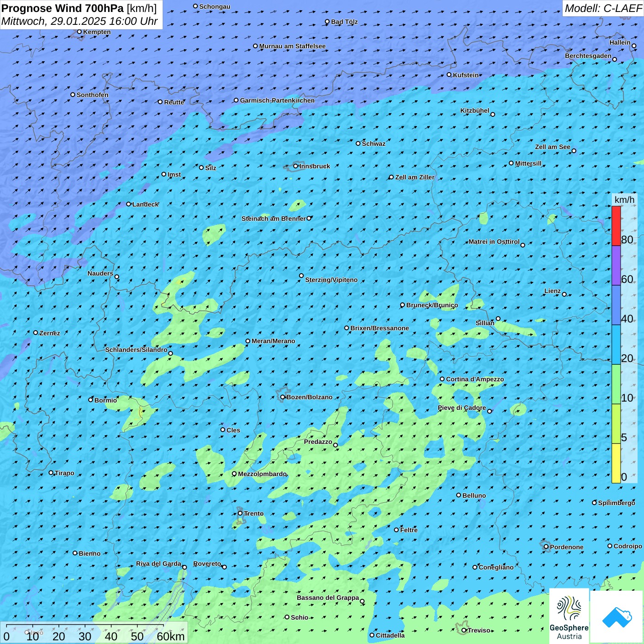Click the Cittadella location dot
Screen dimensions: 644x644
coord(372,635)
